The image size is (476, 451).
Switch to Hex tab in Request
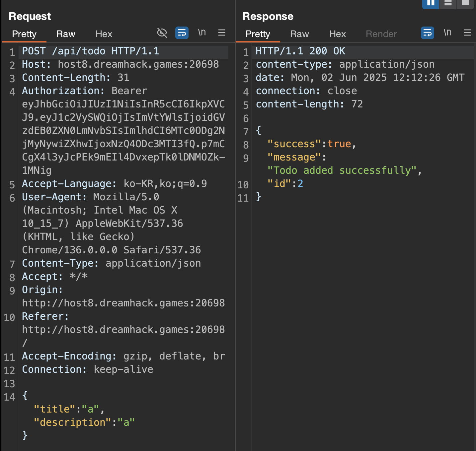tap(104, 34)
